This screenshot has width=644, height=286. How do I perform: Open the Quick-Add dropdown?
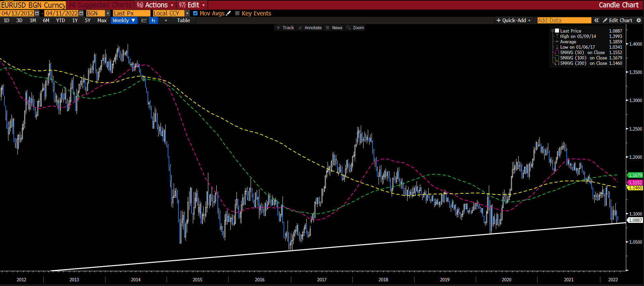[513, 20]
